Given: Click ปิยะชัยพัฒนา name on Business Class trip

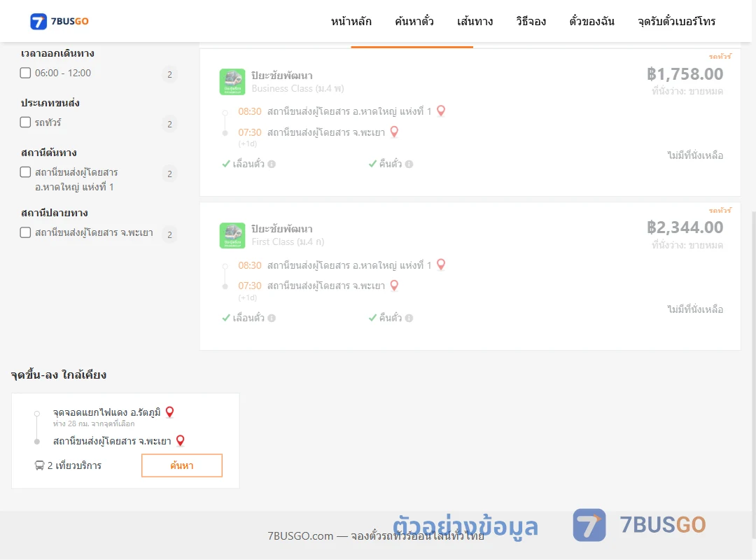Looking at the screenshot, I should coord(281,75).
